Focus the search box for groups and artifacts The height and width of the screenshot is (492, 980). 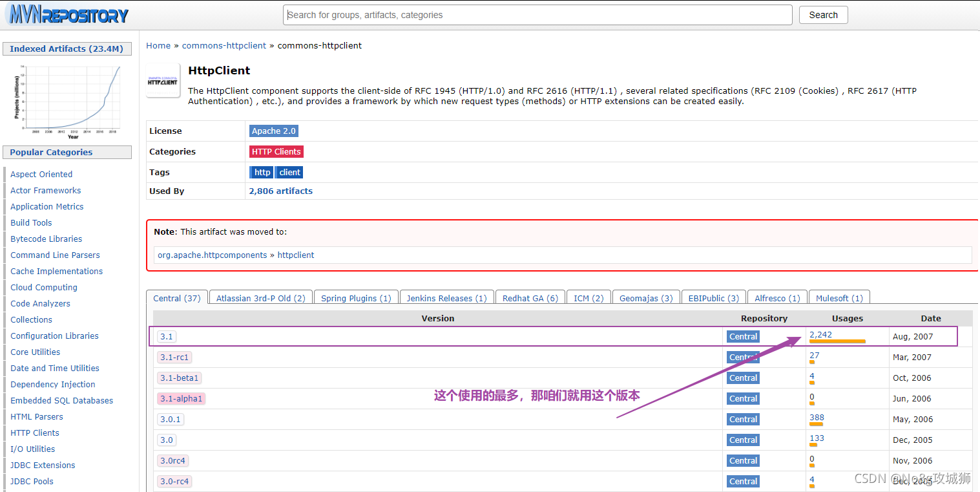pyautogui.click(x=537, y=15)
